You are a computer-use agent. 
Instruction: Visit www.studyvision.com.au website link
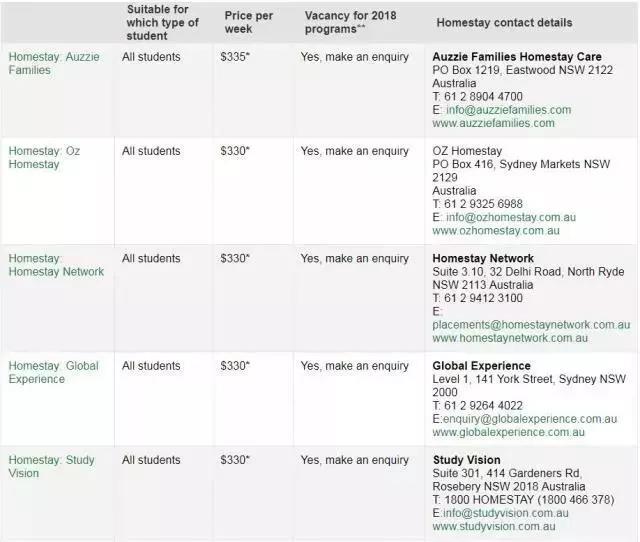(x=493, y=526)
